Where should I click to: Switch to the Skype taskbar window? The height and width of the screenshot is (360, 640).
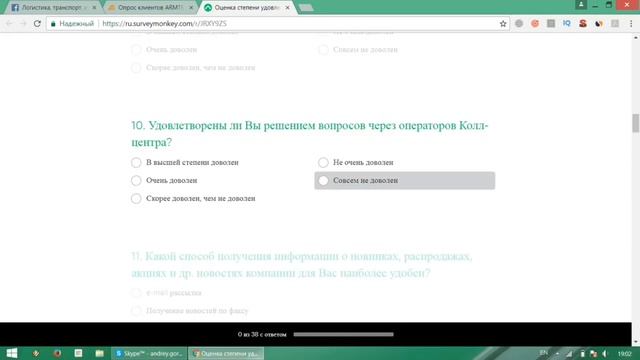(149, 353)
